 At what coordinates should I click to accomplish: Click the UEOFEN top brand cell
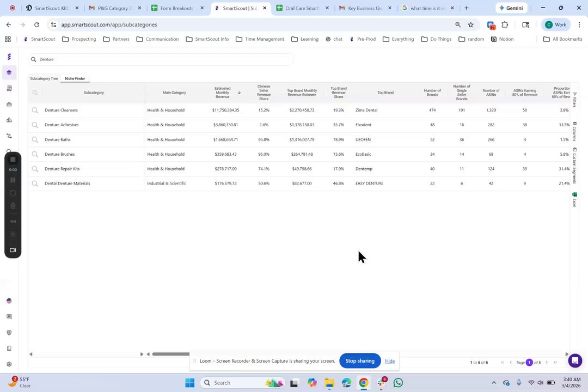(363, 139)
